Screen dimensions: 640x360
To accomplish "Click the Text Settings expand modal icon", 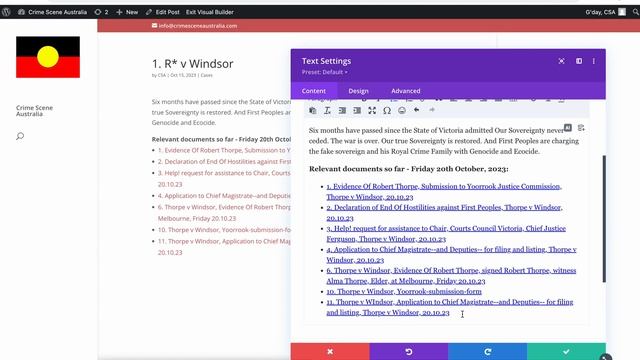I will point(562,61).
